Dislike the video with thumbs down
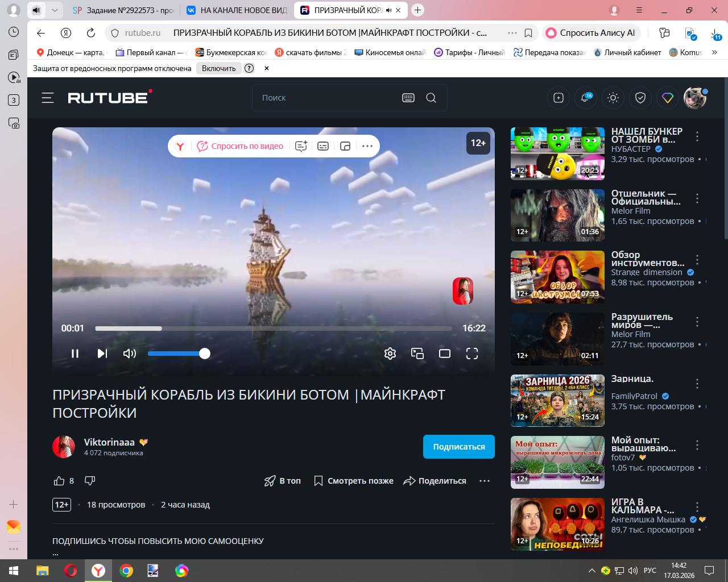Screen dimensions: 728x582 coord(90,481)
